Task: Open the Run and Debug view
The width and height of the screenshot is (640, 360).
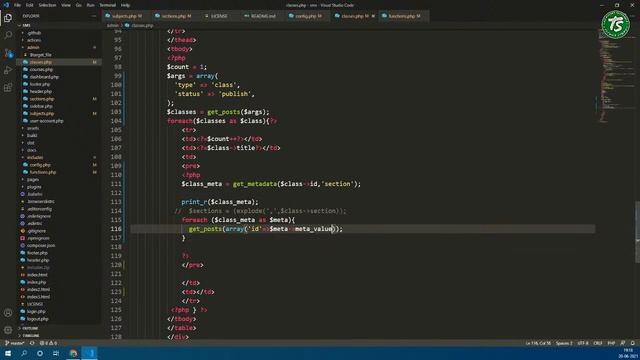Action: (8, 70)
